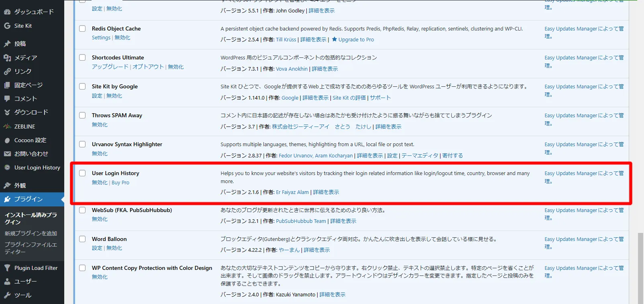Open author link PubSubHubbub Team
The image size is (644, 304).
click(301, 221)
